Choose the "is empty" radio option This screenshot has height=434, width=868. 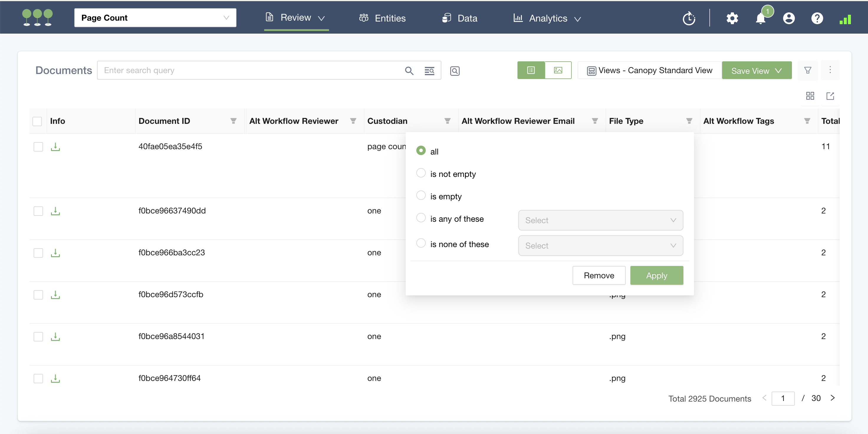(x=421, y=195)
